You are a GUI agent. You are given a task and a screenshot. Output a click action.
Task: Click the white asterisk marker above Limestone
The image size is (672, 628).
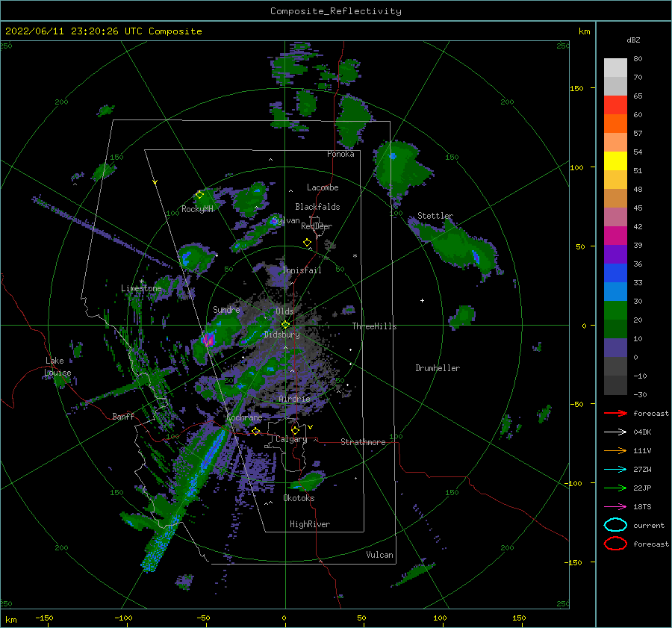(x=141, y=282)
